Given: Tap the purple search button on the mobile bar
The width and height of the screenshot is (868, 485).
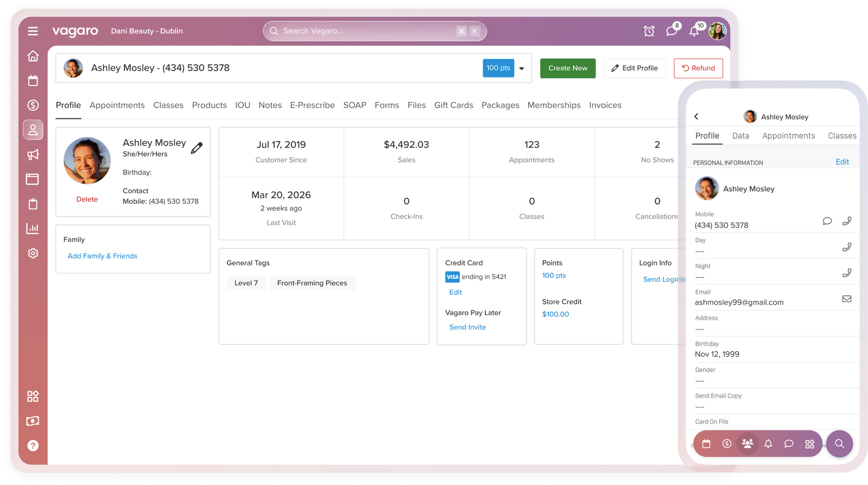Looking at the screenshot, I should [839, 443].
